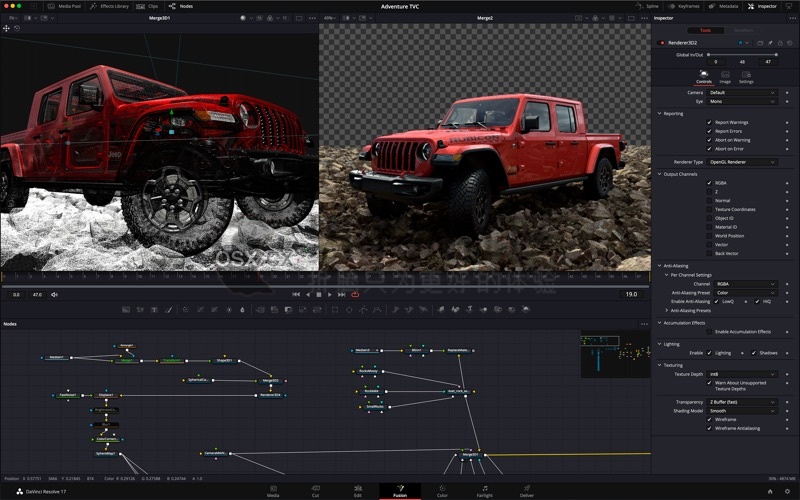This screenshot has width=800, height=500.
Task: Uncheck Report Warnings
Action: [x=709, y=122]
